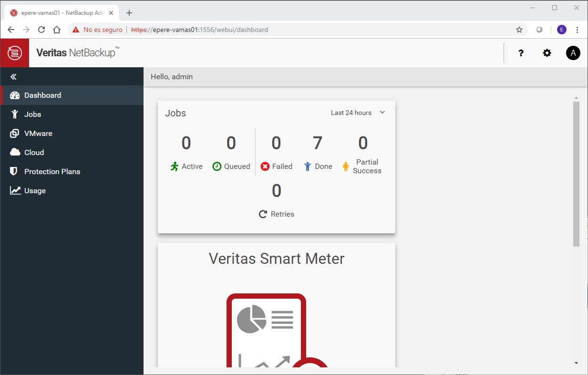View Queued jobs count
This screenshot has height=375, width=588.
tap(231, 143)
